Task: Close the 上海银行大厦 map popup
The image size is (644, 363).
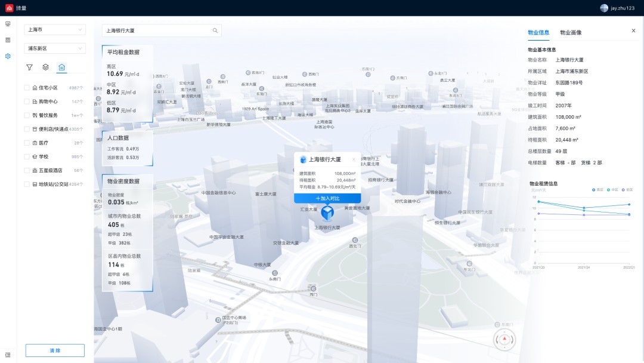Action: tap(354, 159)
